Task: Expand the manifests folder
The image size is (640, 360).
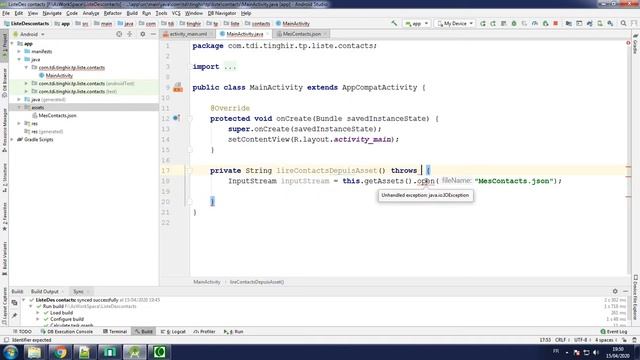Action: pyautogui.click(x=19, y=51)
